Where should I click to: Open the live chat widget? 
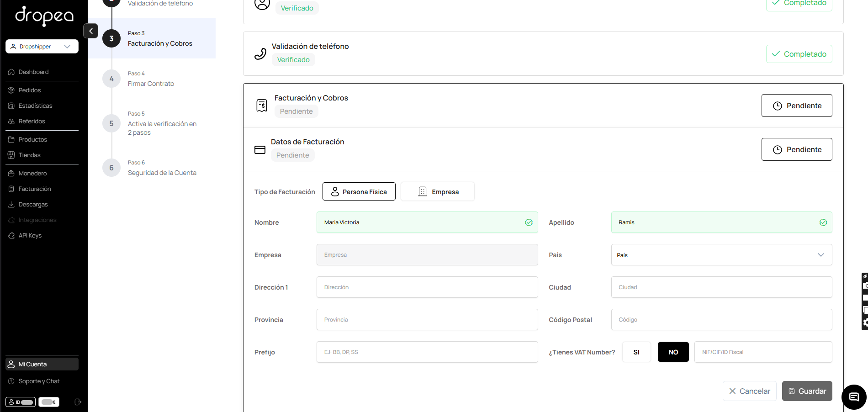point(854,397)
